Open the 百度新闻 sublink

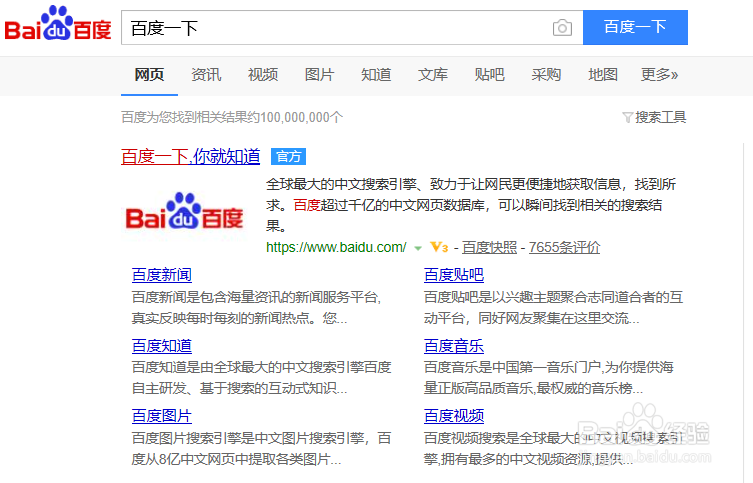coord(162,275)
